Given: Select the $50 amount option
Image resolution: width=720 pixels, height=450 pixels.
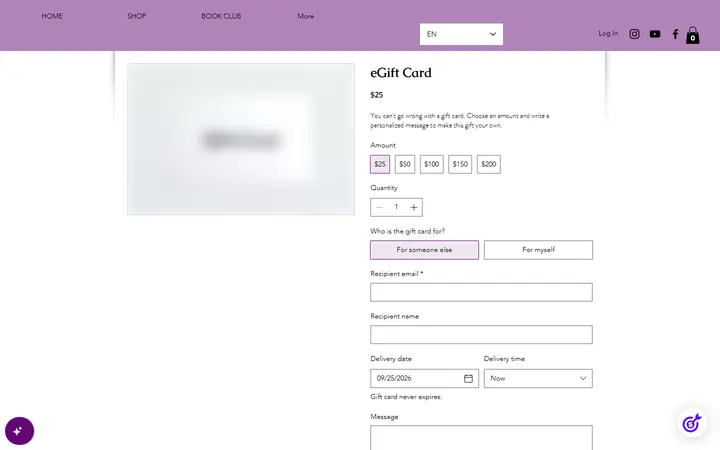Looking at the screenshot, I should (405, 164).
